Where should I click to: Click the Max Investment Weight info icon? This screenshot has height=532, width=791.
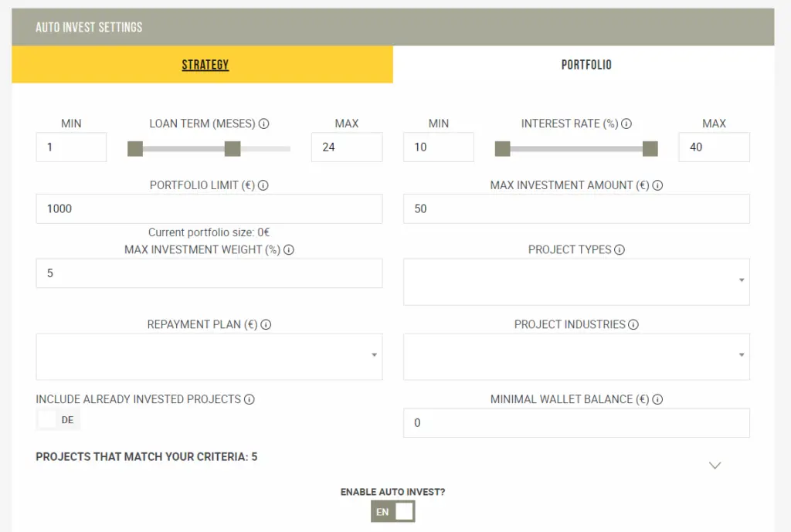click(289, 249)
